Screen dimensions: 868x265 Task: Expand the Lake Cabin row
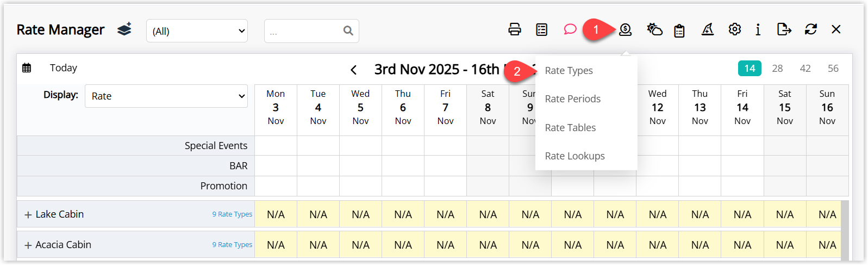(28, 215)
